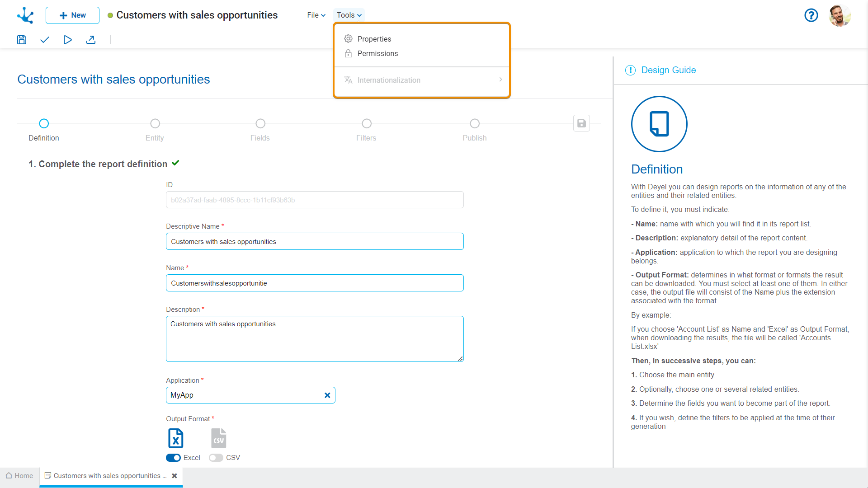This screenshot has width=868, height=488.
Task: Click the CSV file format icon
Action: point(218,438)
